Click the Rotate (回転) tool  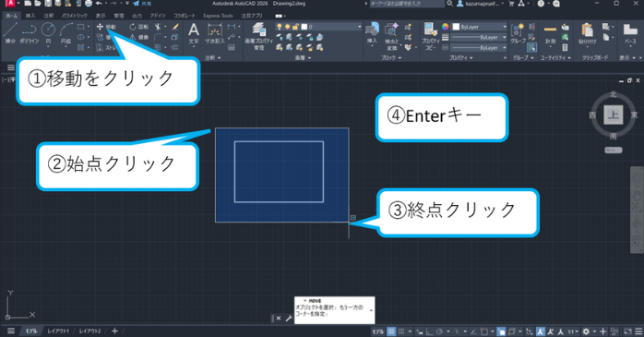click(138, 27)
